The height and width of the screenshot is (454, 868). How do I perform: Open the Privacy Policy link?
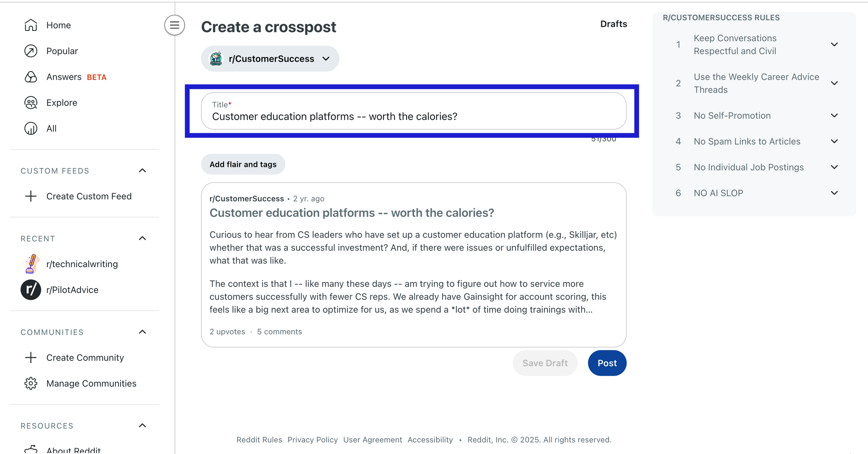point(312,440)
